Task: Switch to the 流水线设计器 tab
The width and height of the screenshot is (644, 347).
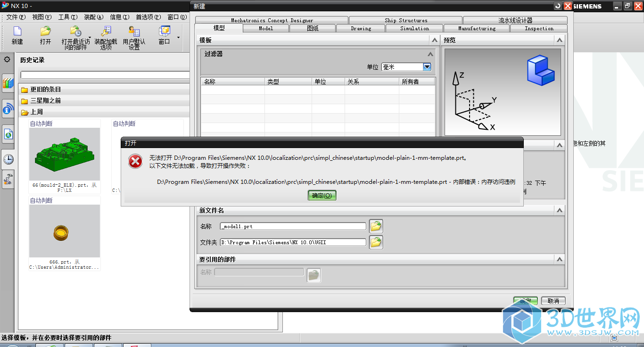Action: point(515,20)
